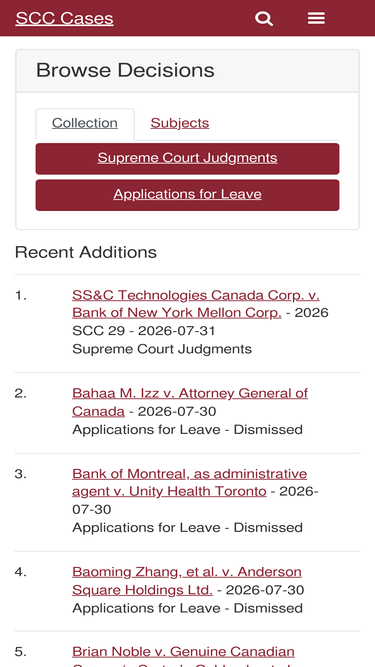Open the Bank of New York Mellon Corp. link line
Screen dimensions: 375x667
tap(177, 313)
